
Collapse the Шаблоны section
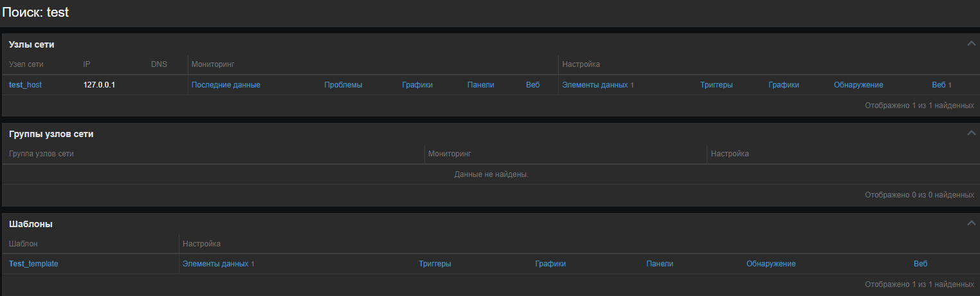click(971, 223)
